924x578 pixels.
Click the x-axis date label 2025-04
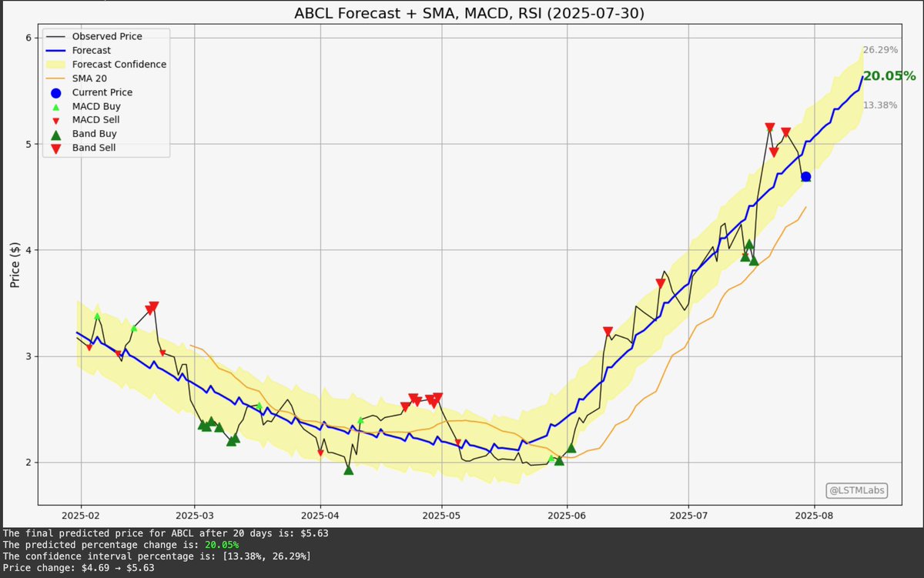coord(320,516)
